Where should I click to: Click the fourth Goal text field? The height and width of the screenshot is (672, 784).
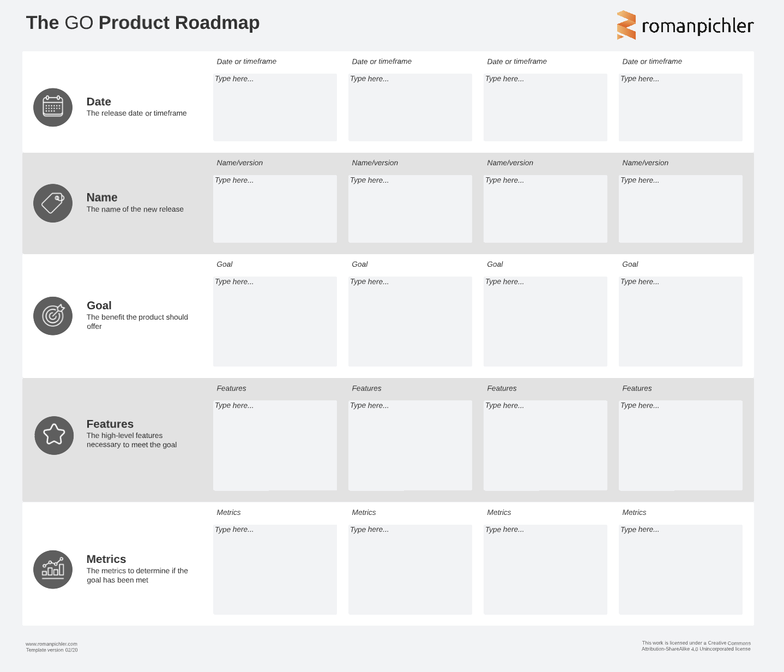(680, 321)
